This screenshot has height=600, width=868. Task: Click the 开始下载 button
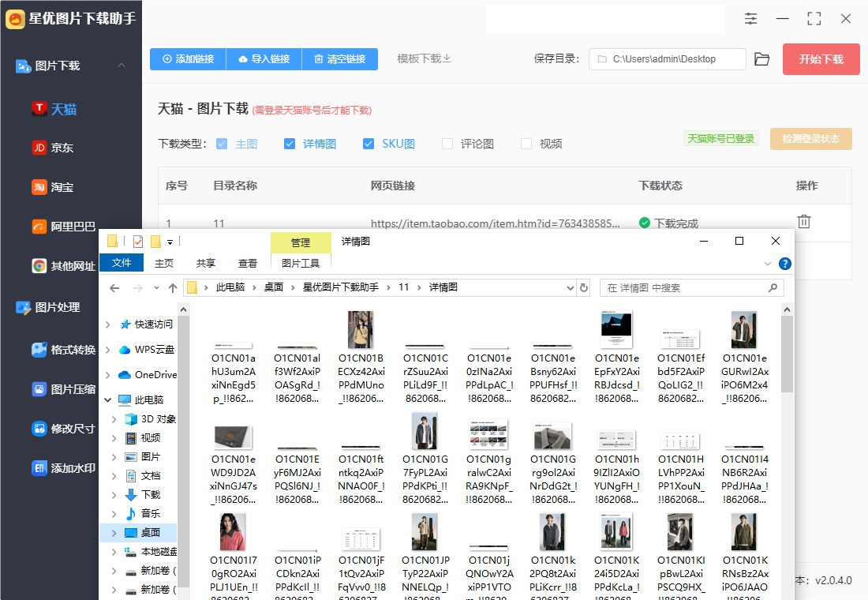(x=821, y=58)
